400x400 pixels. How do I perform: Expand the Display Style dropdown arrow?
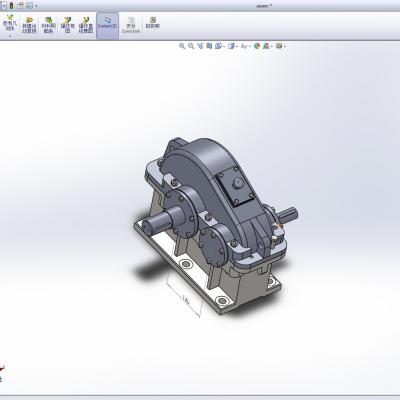tap(237, 46)
